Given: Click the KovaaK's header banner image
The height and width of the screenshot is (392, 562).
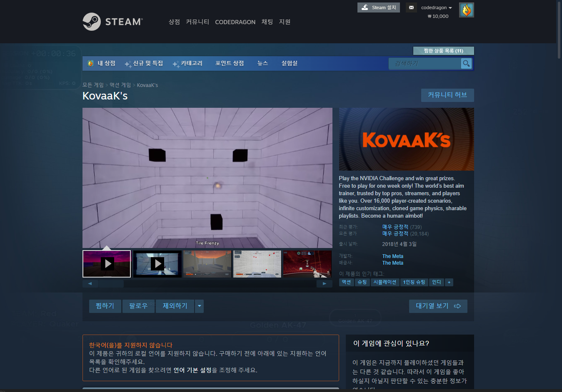Looking at the screenshot, I should (407, 139).
